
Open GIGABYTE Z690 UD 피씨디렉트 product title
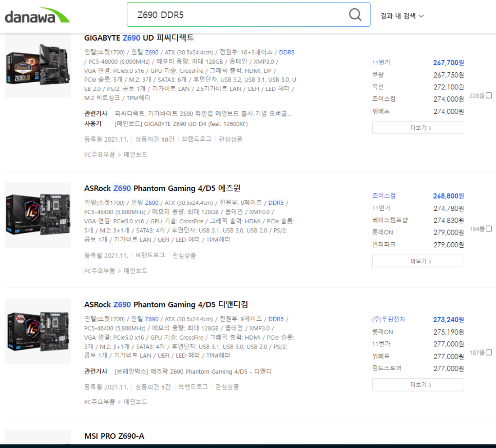click(x=139, y=38)
